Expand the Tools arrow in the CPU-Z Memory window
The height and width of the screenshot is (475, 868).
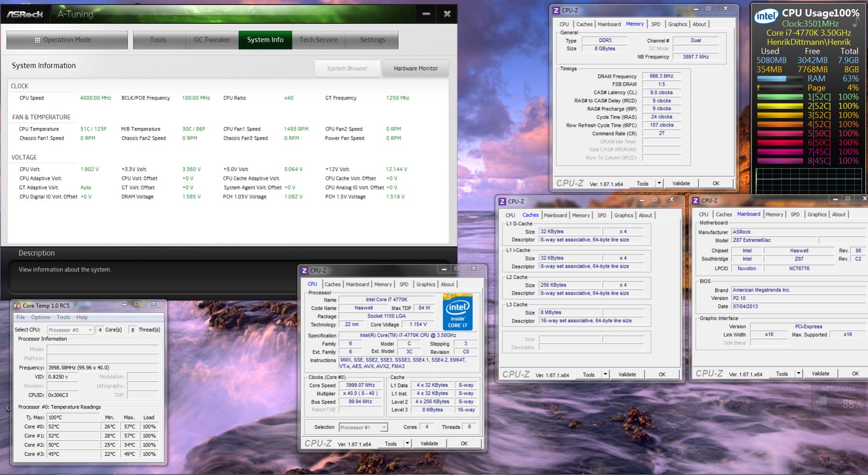[659, 184]
